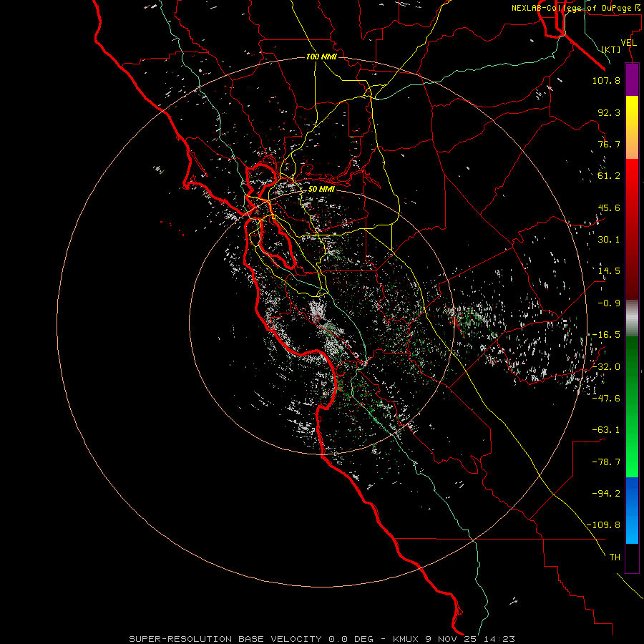Click the -78.7 velocity scale value

pos(606,462)
